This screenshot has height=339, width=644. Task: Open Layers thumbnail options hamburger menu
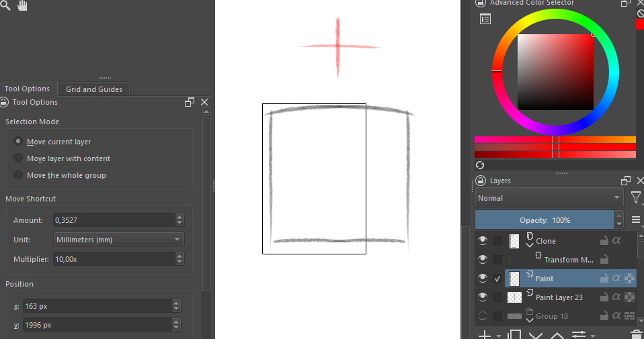(x=635, y=220)
